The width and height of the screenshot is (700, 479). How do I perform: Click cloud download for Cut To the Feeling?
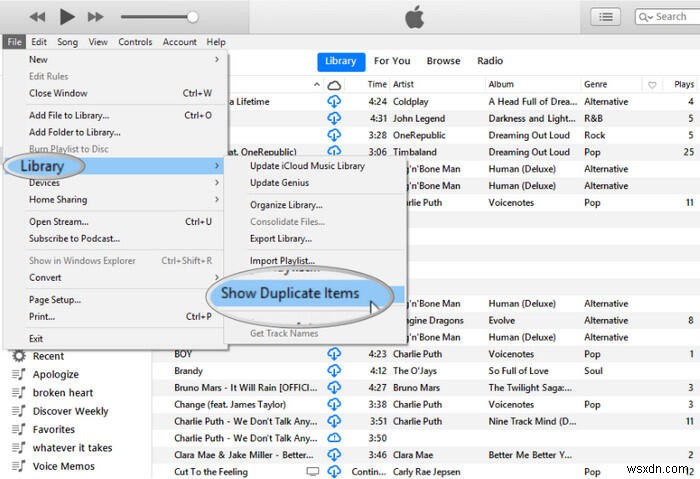point(334,472)
